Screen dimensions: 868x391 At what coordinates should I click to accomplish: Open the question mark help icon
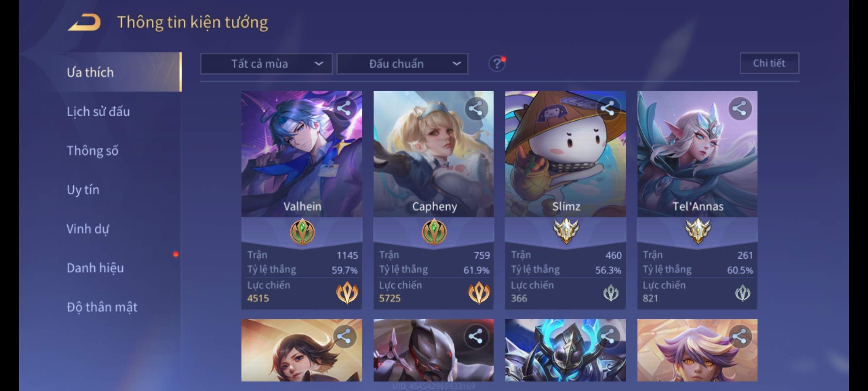coord(497,64)
